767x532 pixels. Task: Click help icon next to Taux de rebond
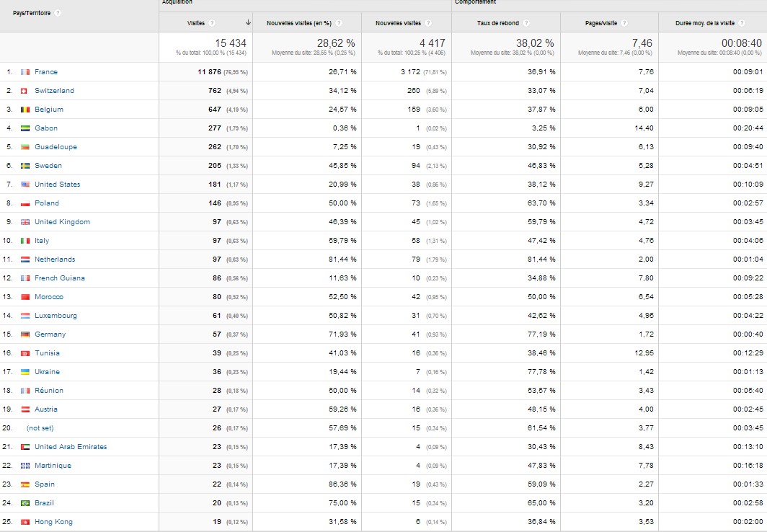click(527, 23)
